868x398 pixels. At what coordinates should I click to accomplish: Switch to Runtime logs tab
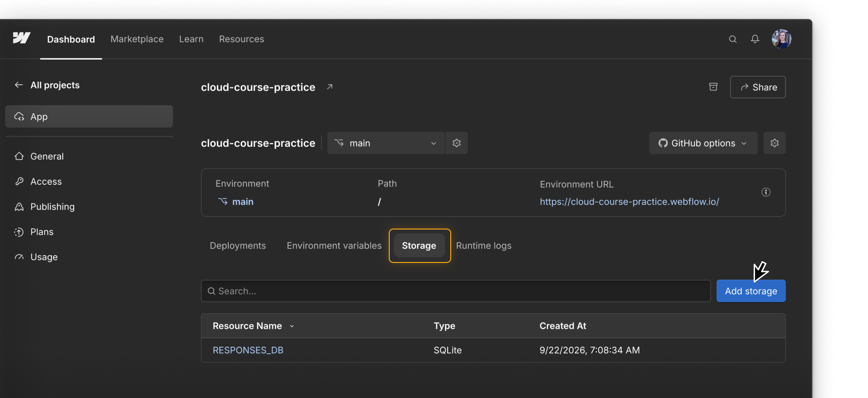[484, 246]
